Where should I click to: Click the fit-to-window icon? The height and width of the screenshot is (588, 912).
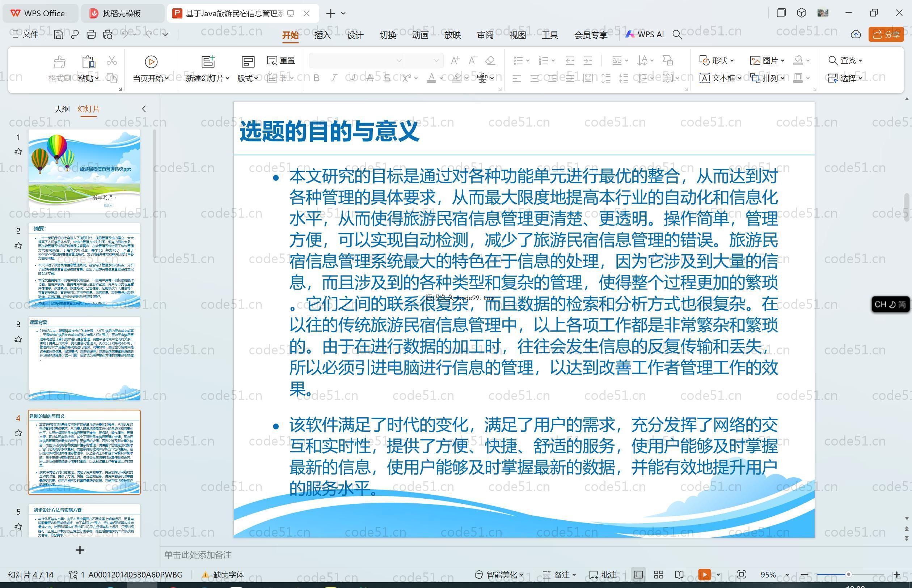click(742, 575)
